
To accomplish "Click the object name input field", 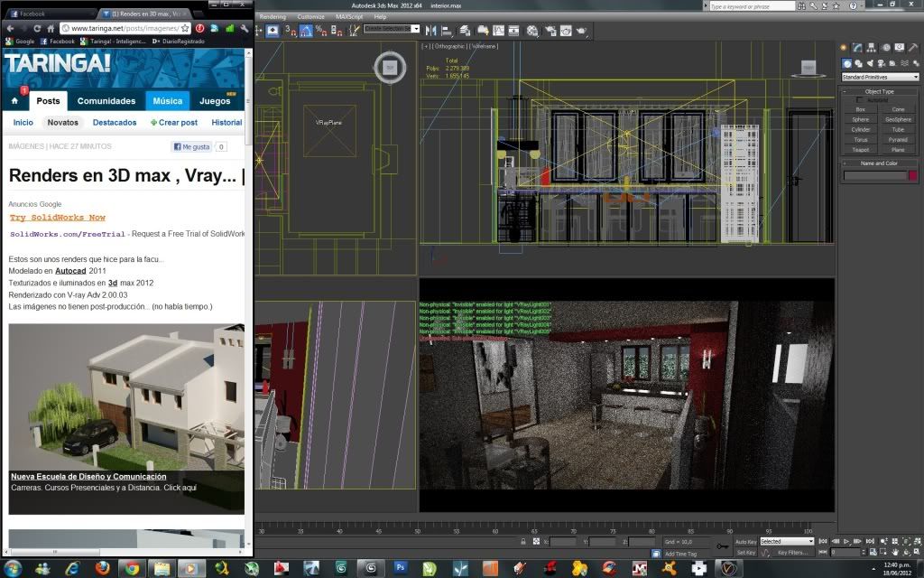I will [x=874, y=175].
